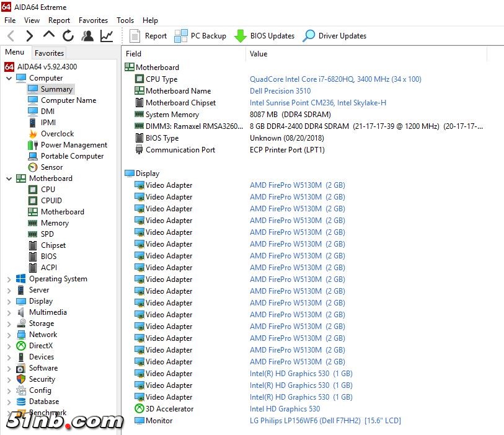The height and width of the screenshot is (435, 504).
Task: Open the user profile toolbar icon
Action: click(x=87, y=36)
